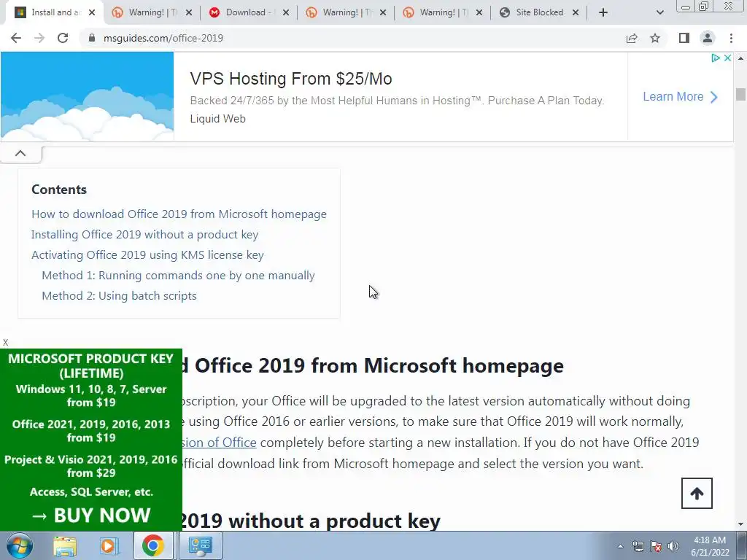Show hidden system tray icons
Viewport: 747px width, 560px height.
coord(620,547)
